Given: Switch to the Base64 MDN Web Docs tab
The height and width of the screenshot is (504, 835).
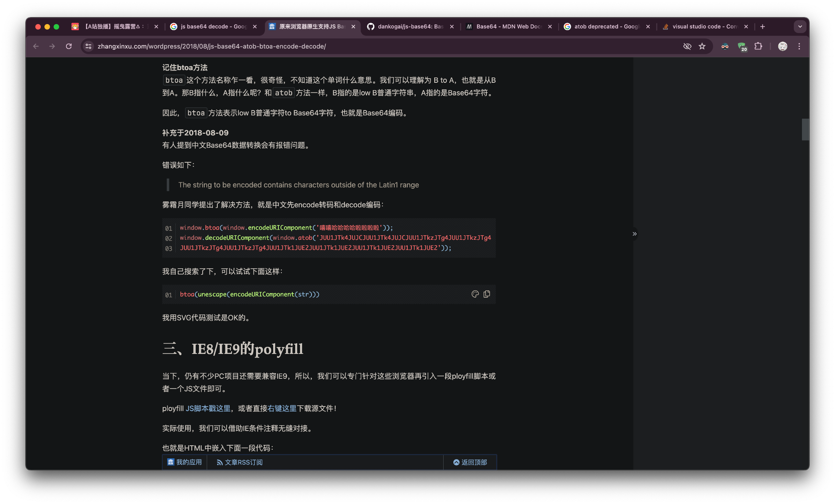Looking at the screenshot, I should pos(506,26).
